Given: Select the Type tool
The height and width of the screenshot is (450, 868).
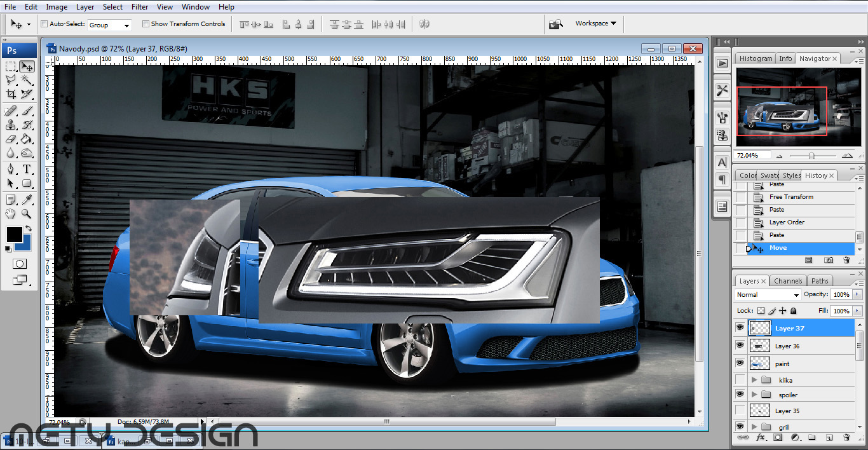Looking at the screenshot, I should coord(27,169).
